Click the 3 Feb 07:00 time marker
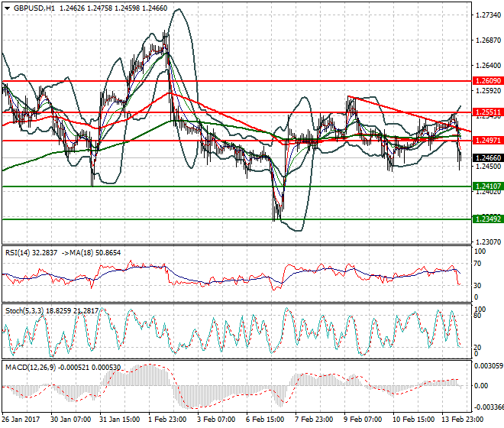 (217, 420)
